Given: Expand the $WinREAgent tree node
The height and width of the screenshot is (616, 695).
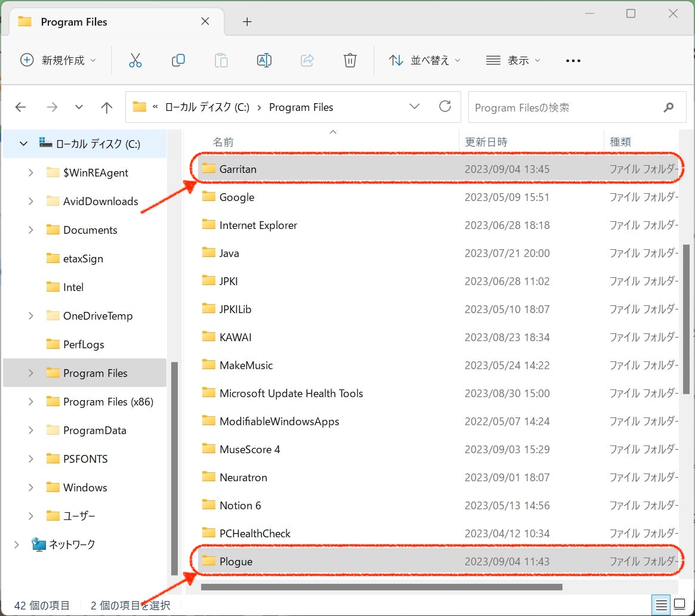Looking at the screenshot, I should (x=30, y=172).
